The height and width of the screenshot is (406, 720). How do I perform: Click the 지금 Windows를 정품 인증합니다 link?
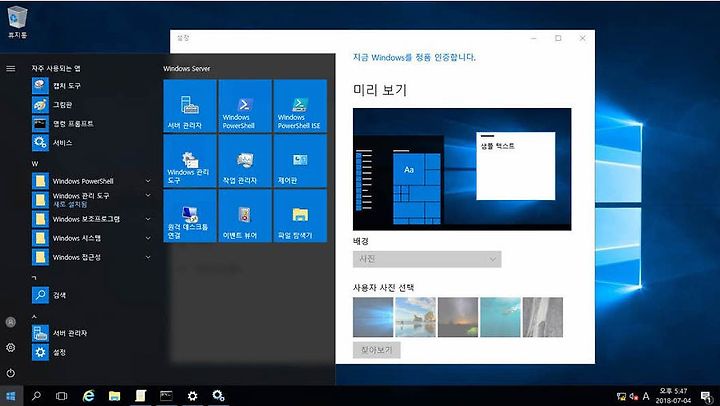tap(414, 57)
